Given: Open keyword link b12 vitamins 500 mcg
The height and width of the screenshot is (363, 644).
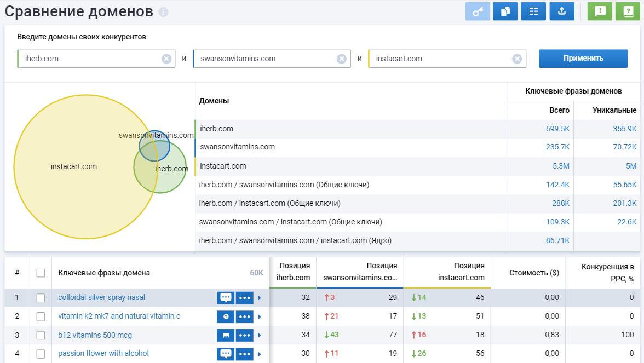Looking at the screenshot, I should 95,335.
